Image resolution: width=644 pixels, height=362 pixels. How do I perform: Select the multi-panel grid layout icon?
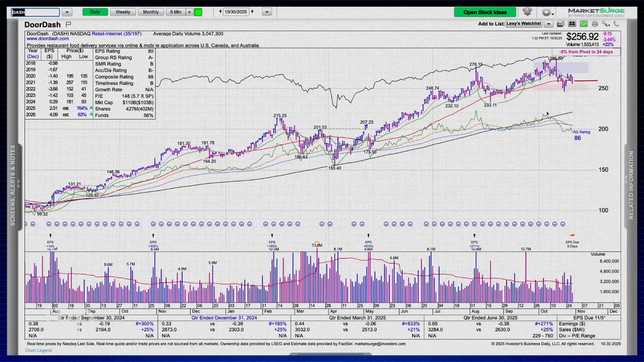coord(572,24)
